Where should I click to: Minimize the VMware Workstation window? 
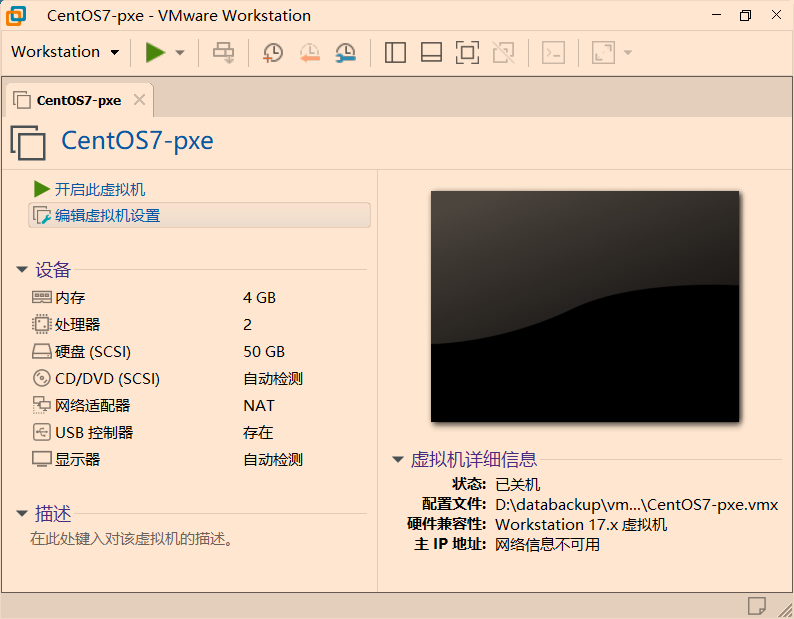click(x=716, y=15)
